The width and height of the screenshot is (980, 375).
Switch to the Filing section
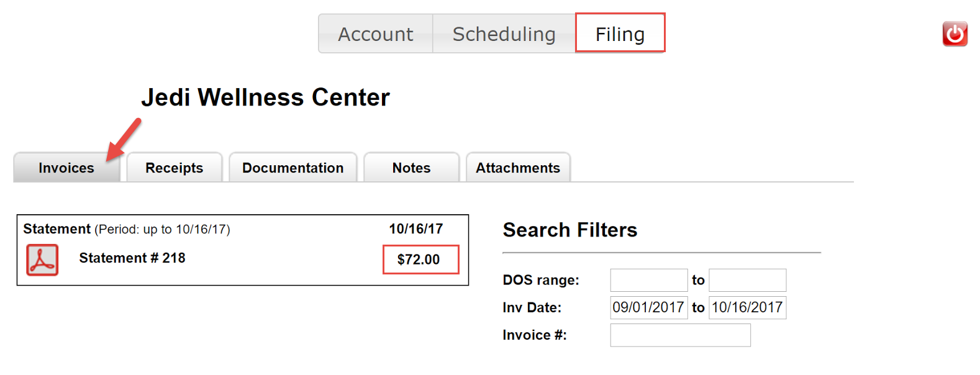(620, 34)
